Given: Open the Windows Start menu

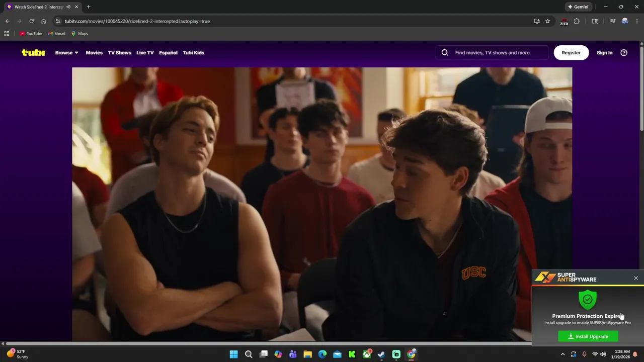Looking at the screenshot, I should point(233,354).
